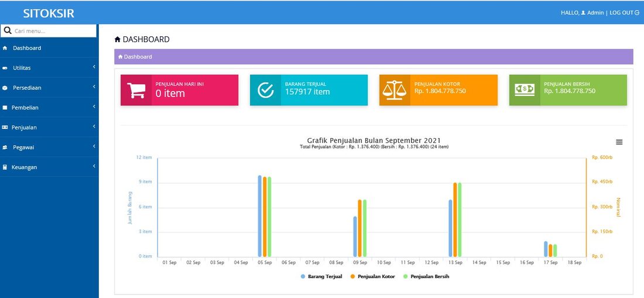
Task: Click the Rp. 600rb axis label
Action: (x=602, y=157)
